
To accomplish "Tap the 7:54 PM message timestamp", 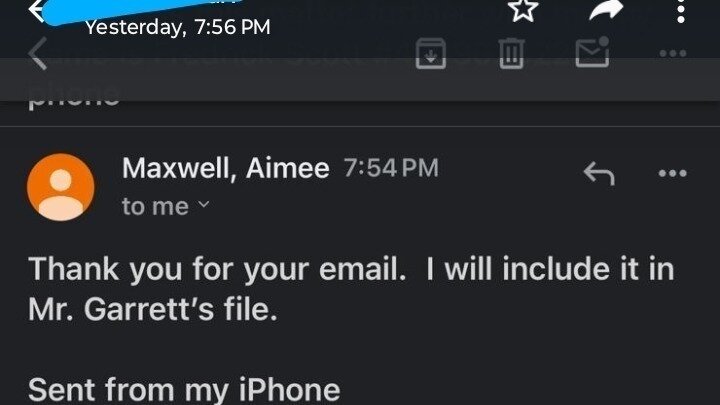I will 390,169.
